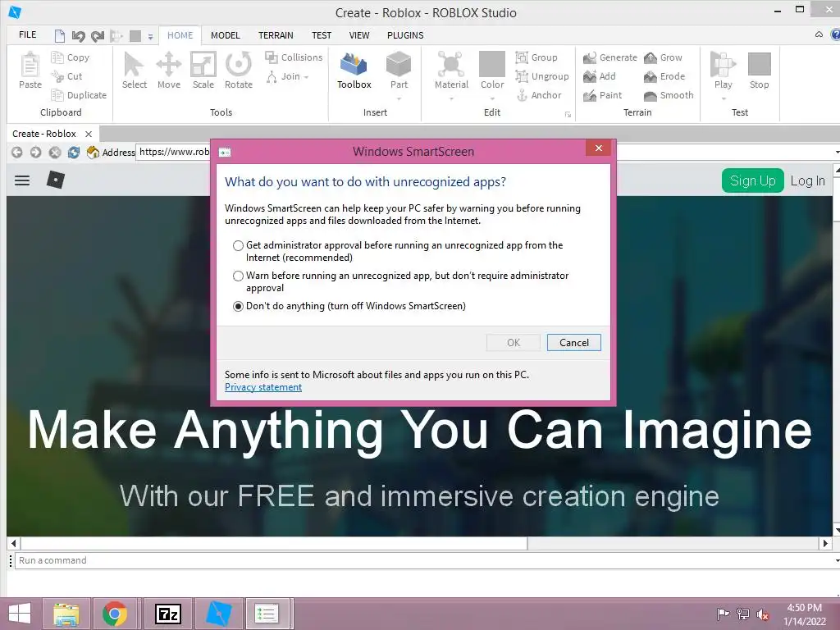This screenshot has width=840, height=630.
Task: Switch to the MODEL ribbon tab
Action: 225,35
